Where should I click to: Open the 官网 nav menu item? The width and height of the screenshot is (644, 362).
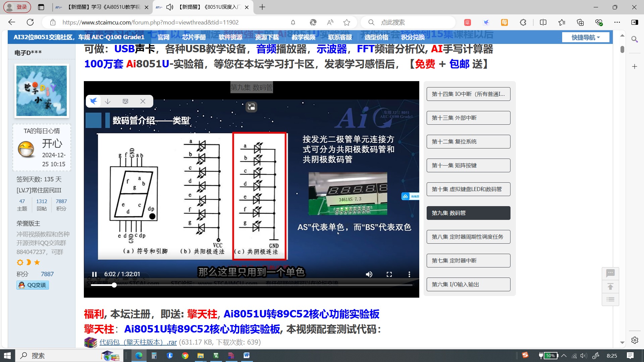click(x=163, y=37)
